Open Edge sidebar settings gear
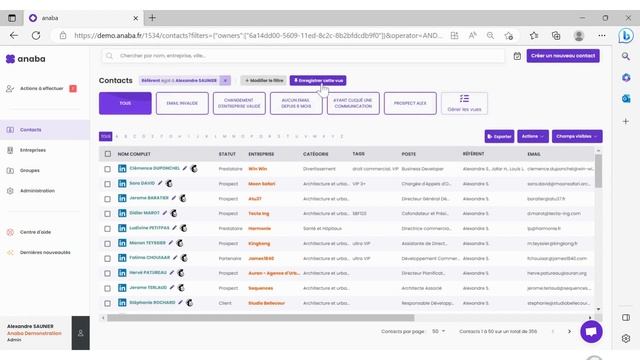This screenshot has height=360, width=640. pyautogui.click(x=626, y=338)
